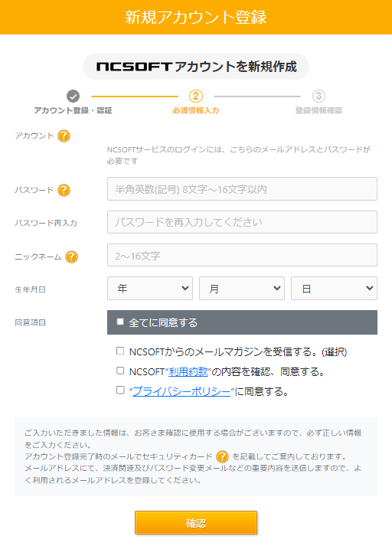Focus the パスワード input field
The image size is (392, 559).
click(x=243, y=189)
